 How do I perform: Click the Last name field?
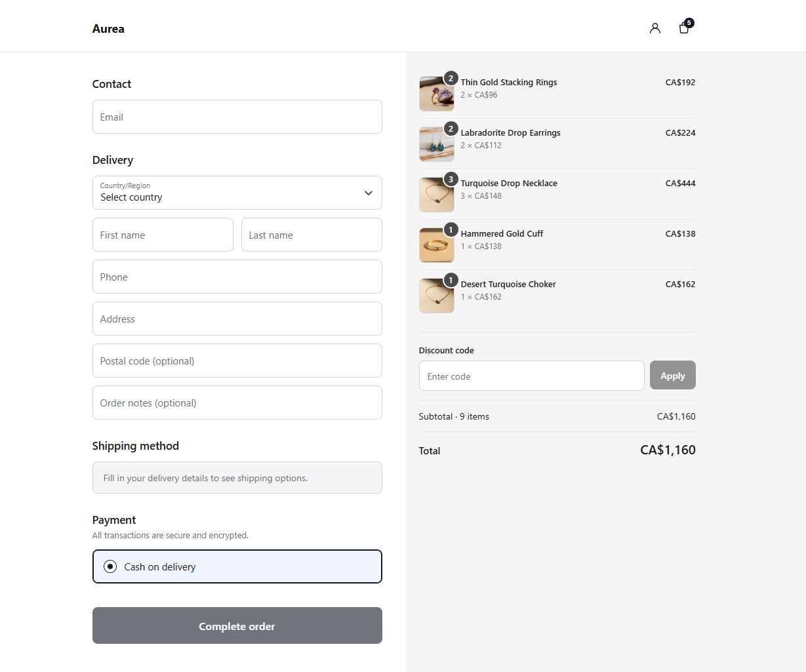[x=312, y=235]
